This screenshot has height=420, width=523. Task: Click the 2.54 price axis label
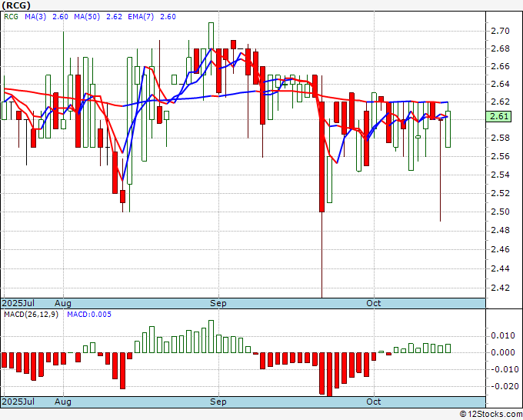pos(501,175)
